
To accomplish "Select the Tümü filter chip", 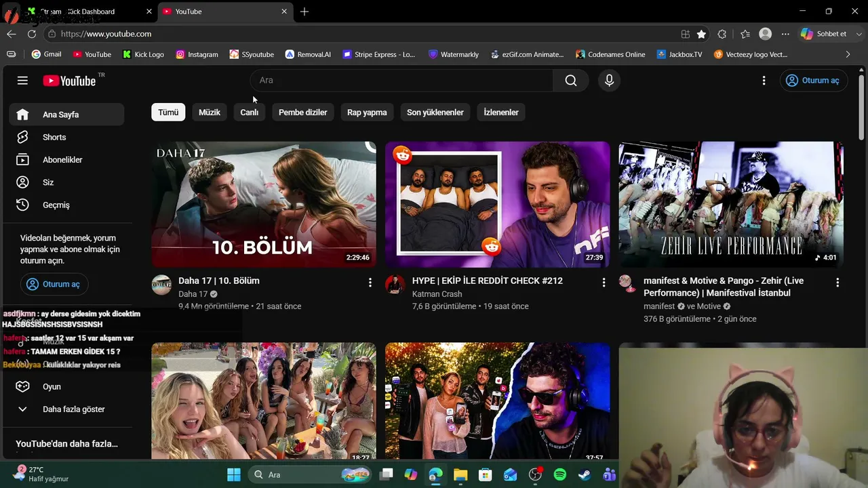I will (x=168, y=113).
